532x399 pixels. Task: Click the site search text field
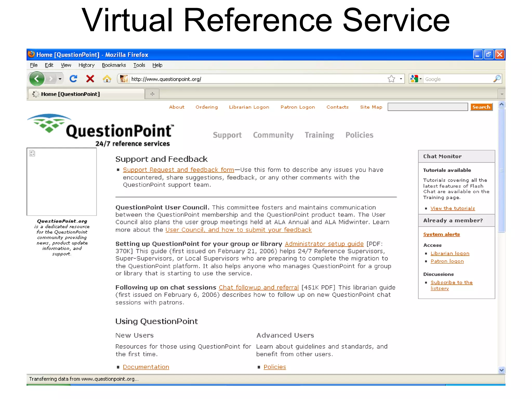click(x=428, y=107)
